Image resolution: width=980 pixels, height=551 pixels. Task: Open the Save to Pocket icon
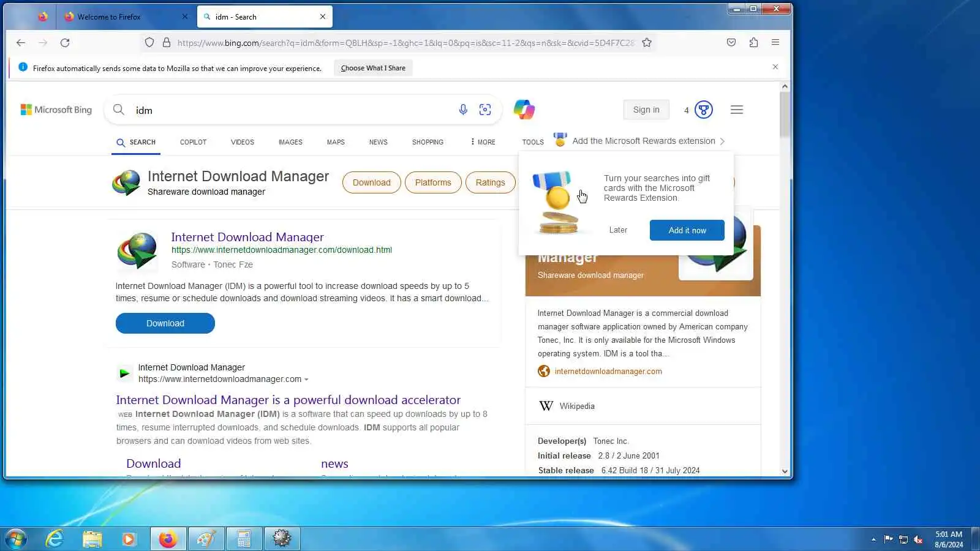(x=731, y=43)
